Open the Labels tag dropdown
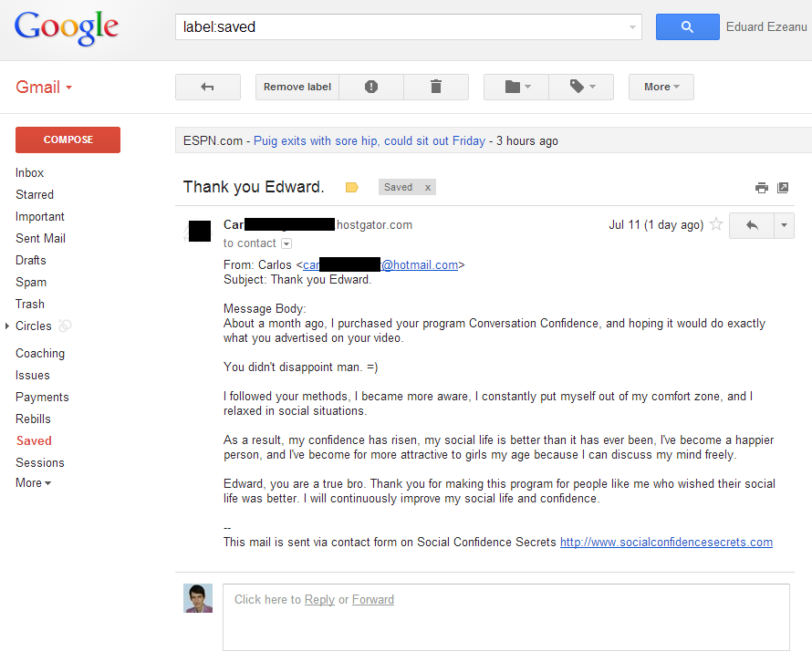Screen dimensions: 812x662 pos(581,87)
